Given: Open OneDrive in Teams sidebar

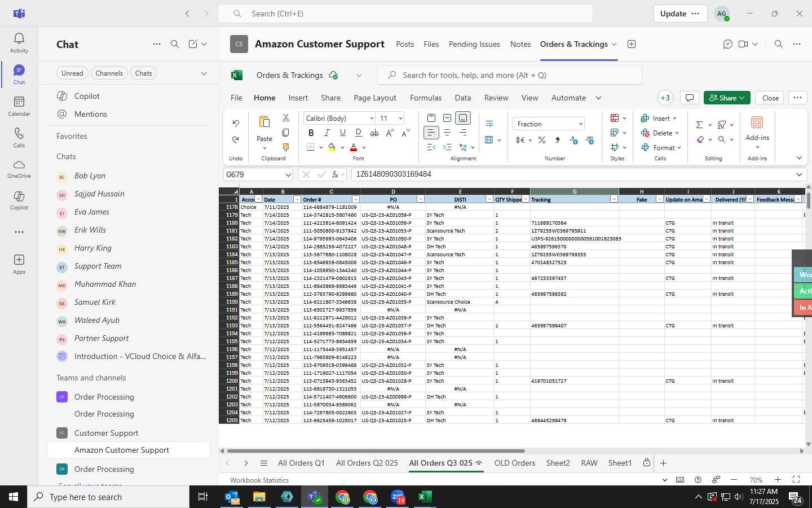Looking at the screenshot, I should click(19, 169).
